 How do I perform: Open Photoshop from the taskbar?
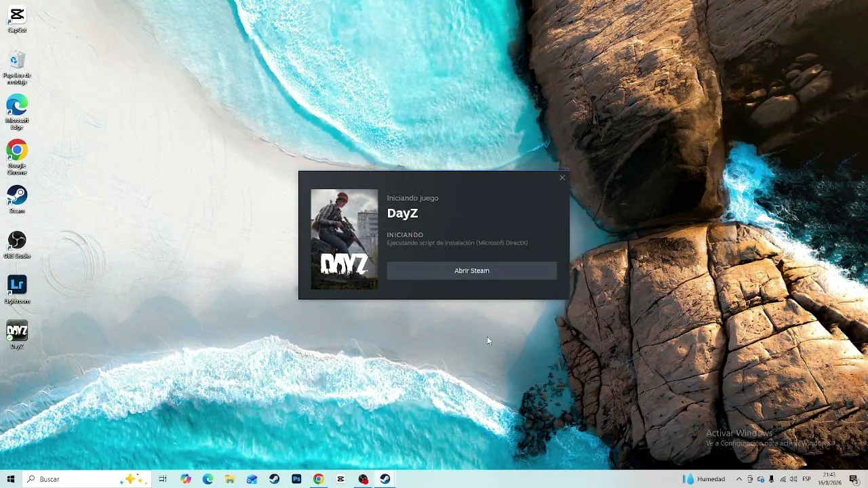[x=296, y=479]
